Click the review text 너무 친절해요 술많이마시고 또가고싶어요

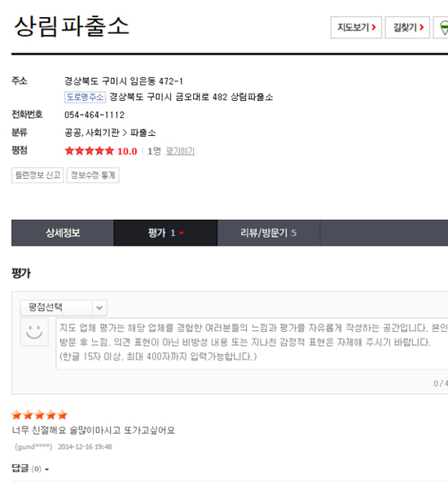point(93,431)
